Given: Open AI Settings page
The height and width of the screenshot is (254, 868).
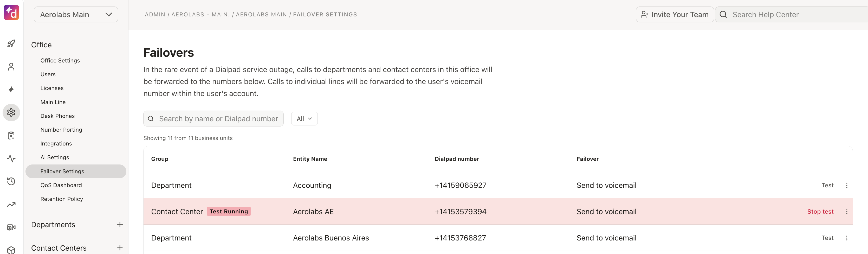Looking at the screenshot, I should (x=55, y=157).
